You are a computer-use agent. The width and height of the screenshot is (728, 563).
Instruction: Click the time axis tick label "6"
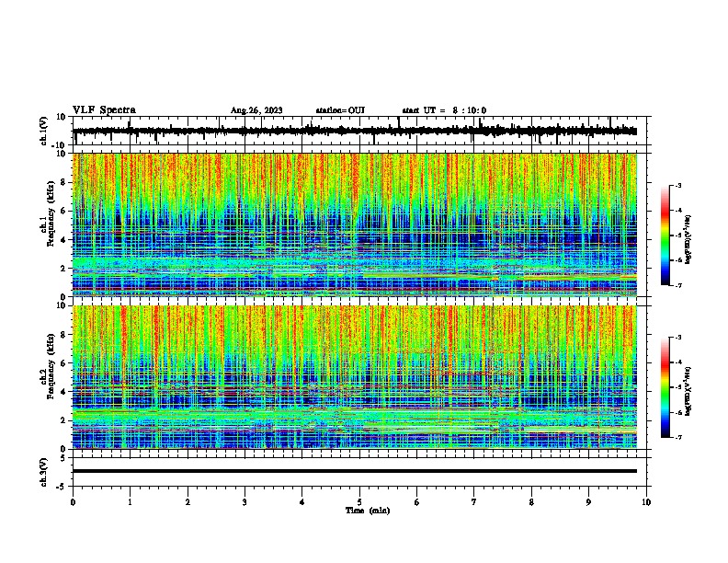(x=417, y=502)
